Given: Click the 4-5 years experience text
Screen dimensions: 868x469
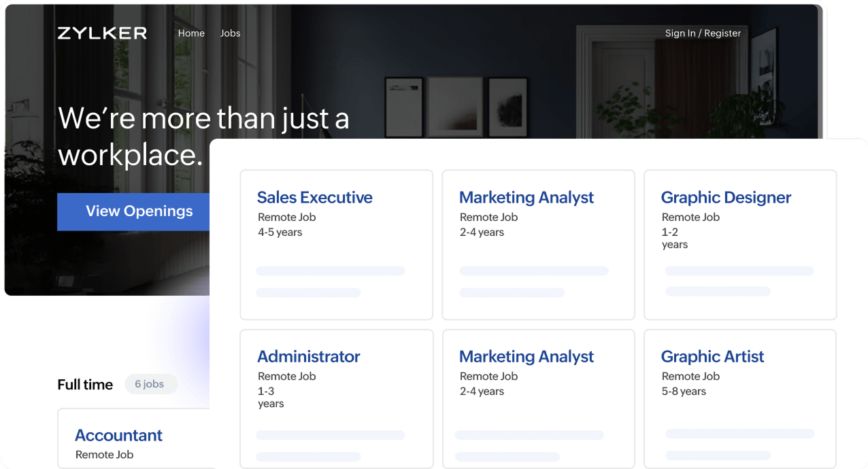Looking at the screenshot, I should [x=280, y=232].
